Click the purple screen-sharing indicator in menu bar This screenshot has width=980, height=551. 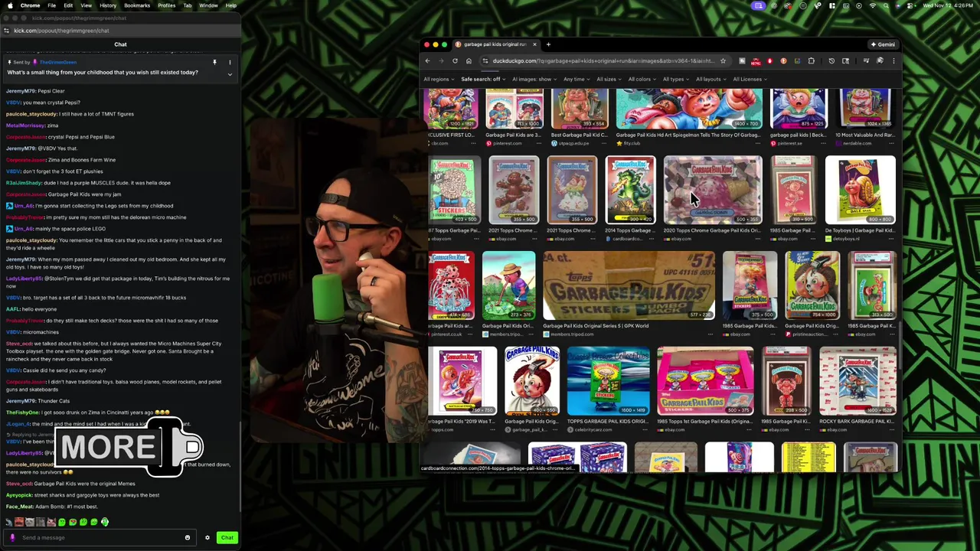coord(759,5)
